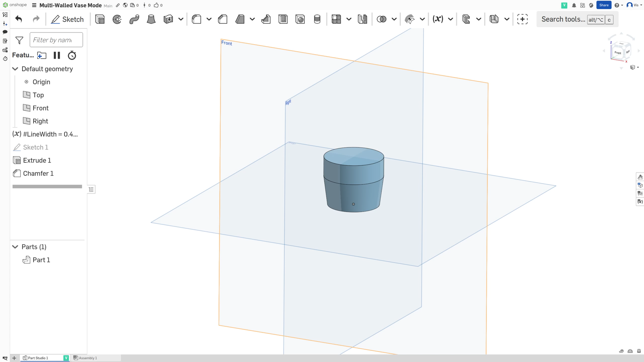Select the Extrude tool in toolbar
644x362 pixels.
[x=100, y=19]
